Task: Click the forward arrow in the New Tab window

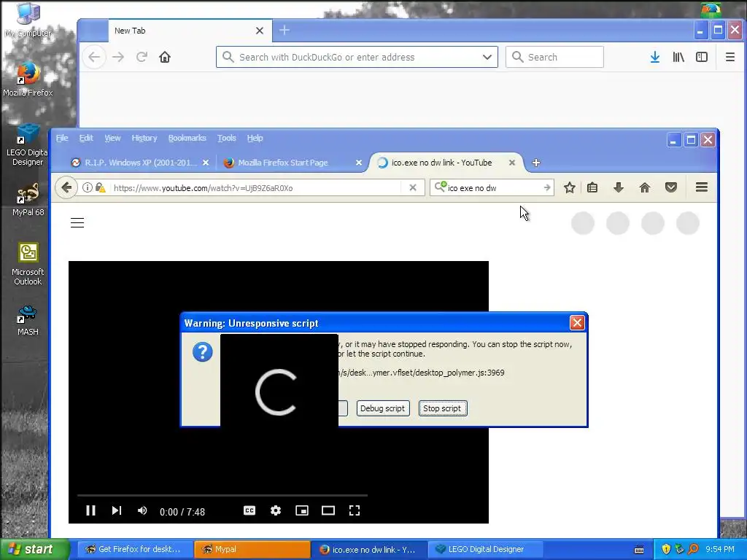Action: pyautogui.click(x=118, y=57)
